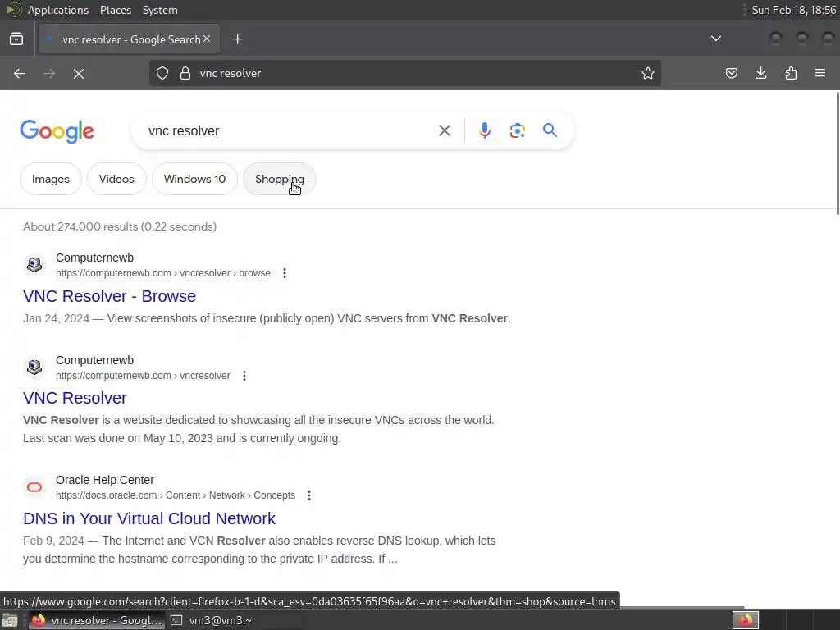The image size is (840, 630).
Task: Open the VNC Resolver - Browse result
Action: click(x=109, y=296)
